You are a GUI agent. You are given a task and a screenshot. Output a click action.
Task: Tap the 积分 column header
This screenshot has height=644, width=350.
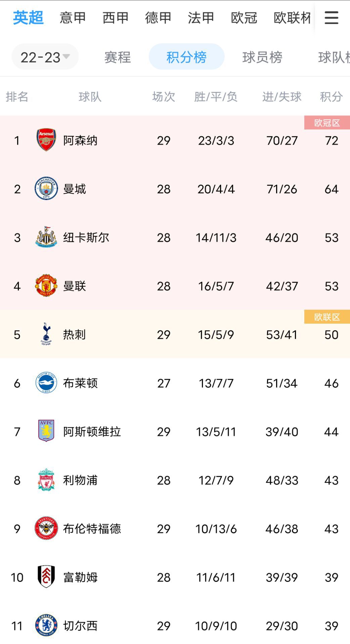[331, 97]
